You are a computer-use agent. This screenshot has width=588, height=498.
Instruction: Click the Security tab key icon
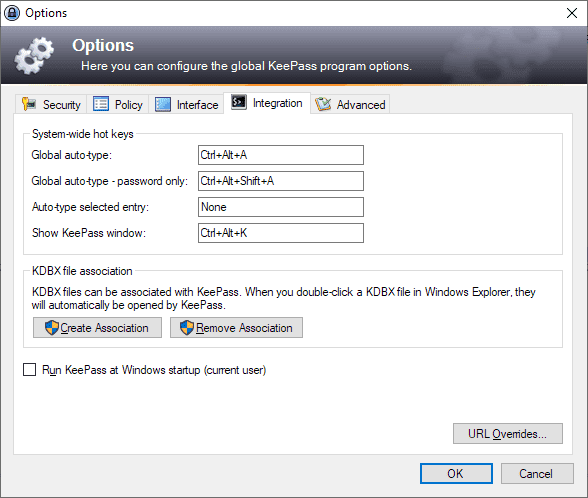[x=29, y=104]
